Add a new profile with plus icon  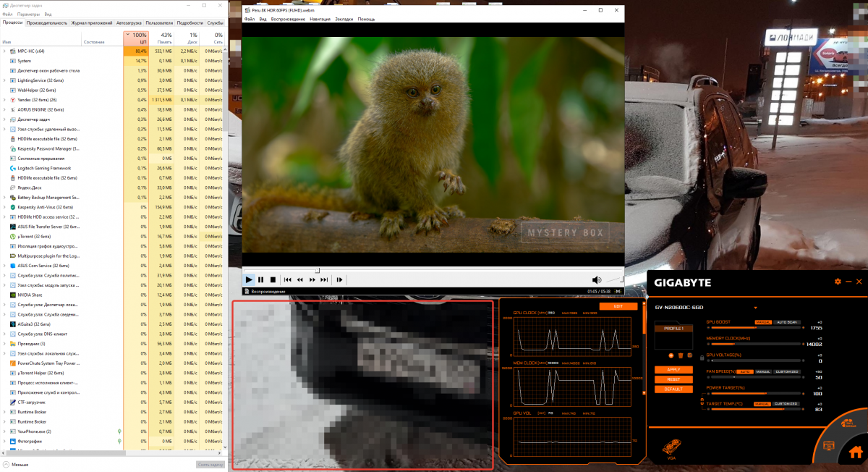coord(671,355)
